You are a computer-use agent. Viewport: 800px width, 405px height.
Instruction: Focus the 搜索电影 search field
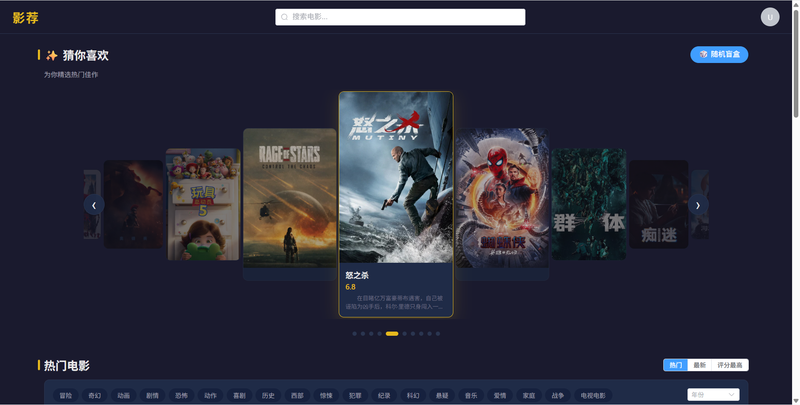point(400,17)
